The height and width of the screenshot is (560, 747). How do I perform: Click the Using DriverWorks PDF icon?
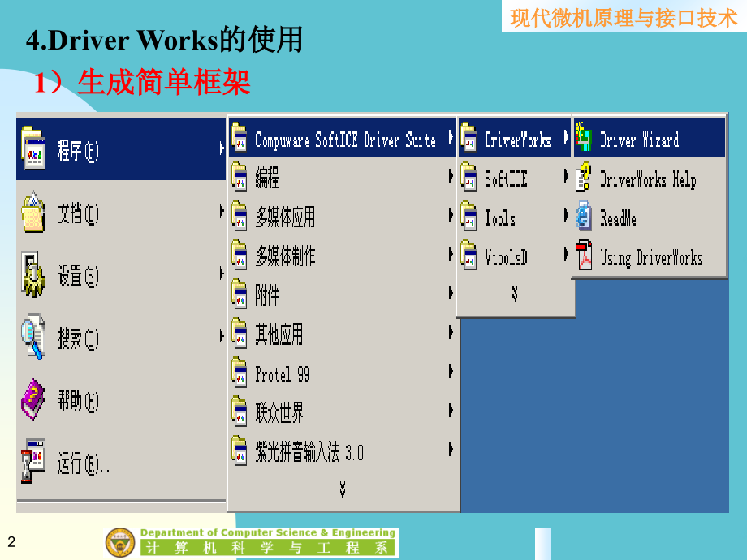tap(584, 255)
